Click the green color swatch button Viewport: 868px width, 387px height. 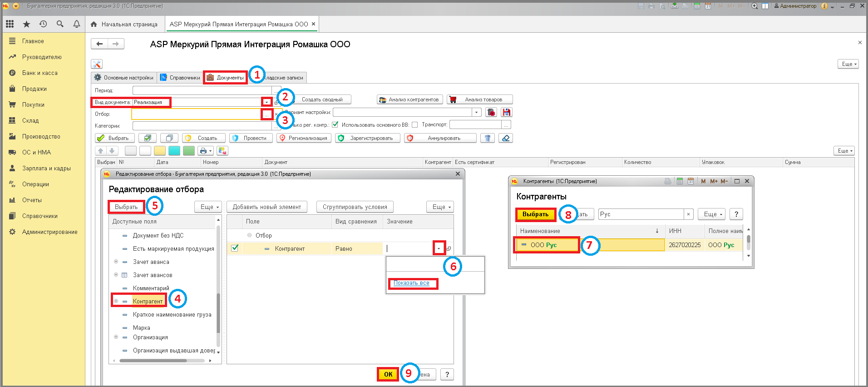(189, 151)
